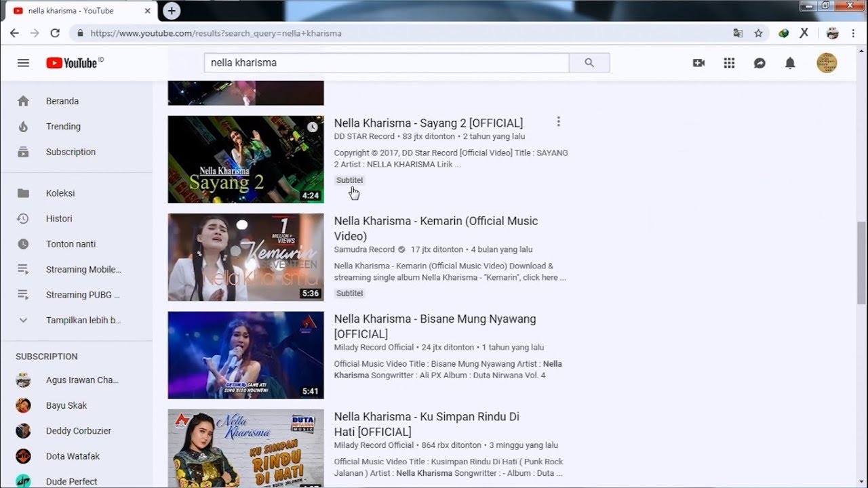Open the Chrome profile avatar in toolbar
The image size is (868, 488).
pos(833,33)
